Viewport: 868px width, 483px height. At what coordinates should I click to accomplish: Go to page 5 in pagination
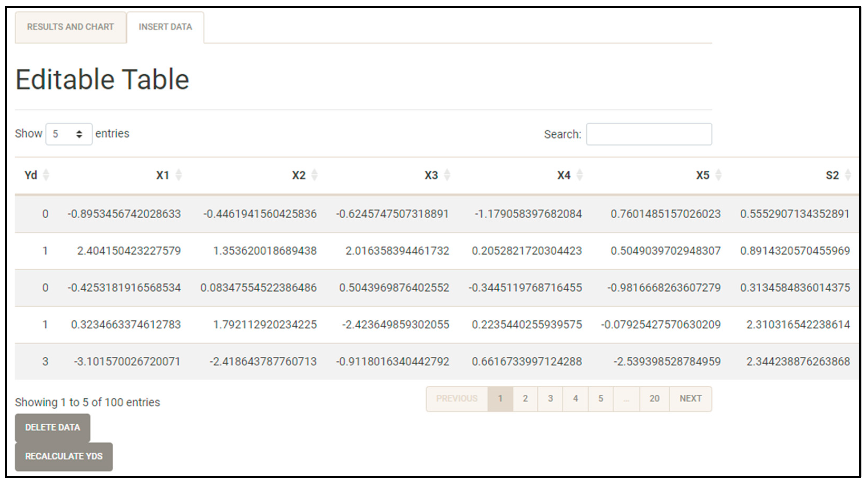[600, 399]
